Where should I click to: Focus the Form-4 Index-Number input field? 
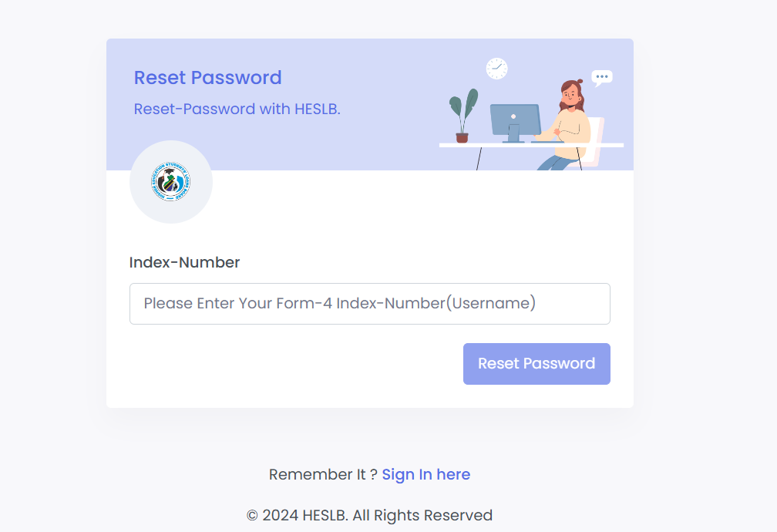(370, 304)
